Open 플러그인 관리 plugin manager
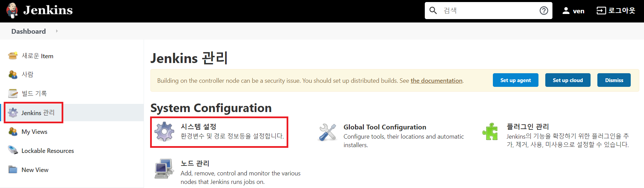 point(528,127)
